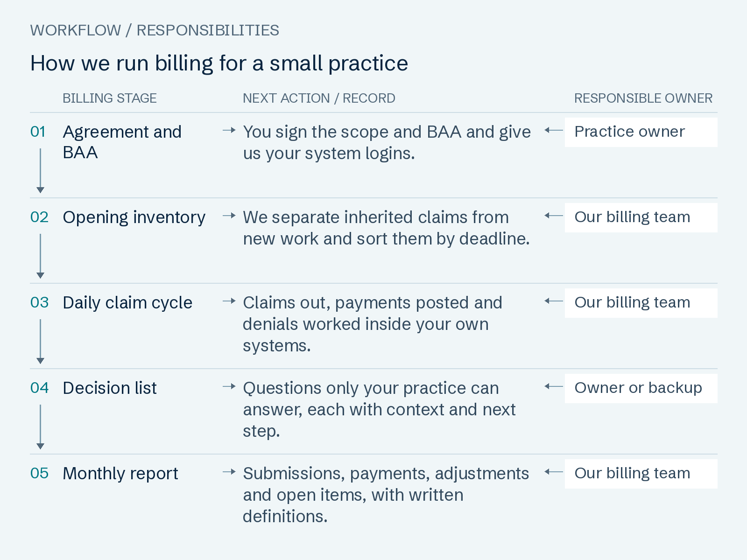
Task: Click right arrow after 'Agreement and BAA'
Action: tap(229, 130)
